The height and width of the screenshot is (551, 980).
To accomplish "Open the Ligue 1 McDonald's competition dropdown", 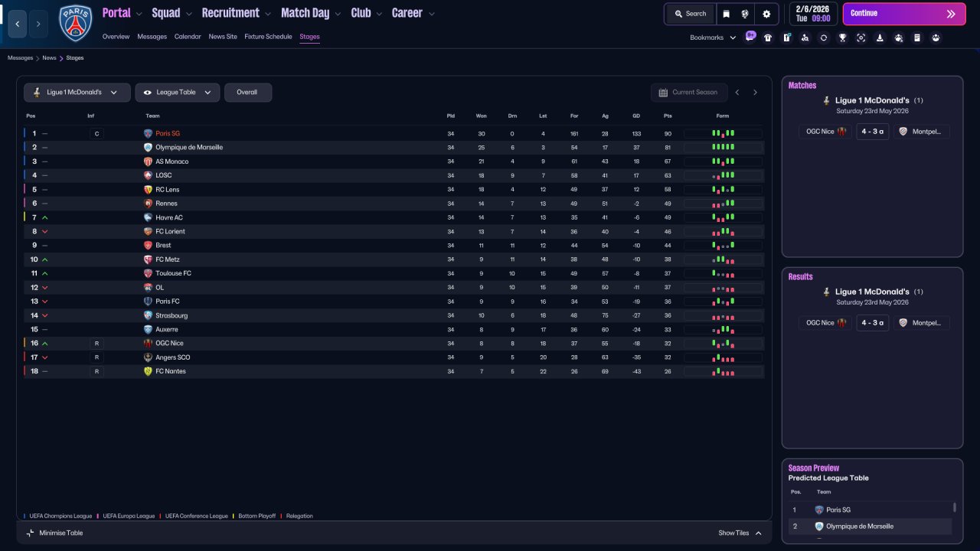I will (x=77, y=93).
